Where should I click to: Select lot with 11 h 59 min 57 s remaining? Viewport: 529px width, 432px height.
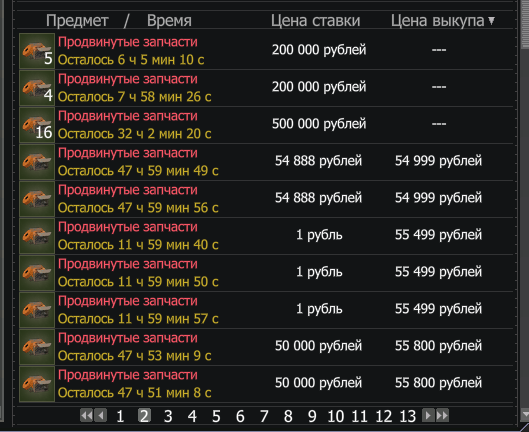click(x=266, y=310)
